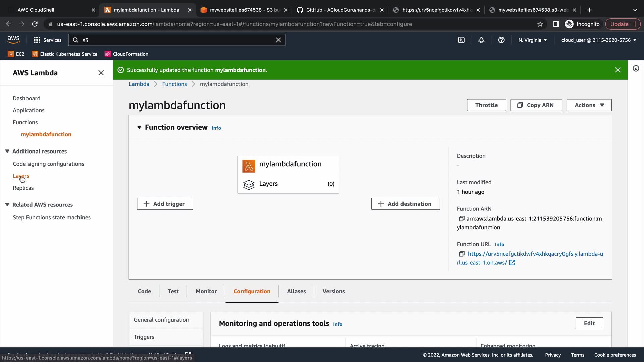This screenshot has height=362, width=644.
Task: Open the N. Virginia region selector
Action: coord(532,40)
